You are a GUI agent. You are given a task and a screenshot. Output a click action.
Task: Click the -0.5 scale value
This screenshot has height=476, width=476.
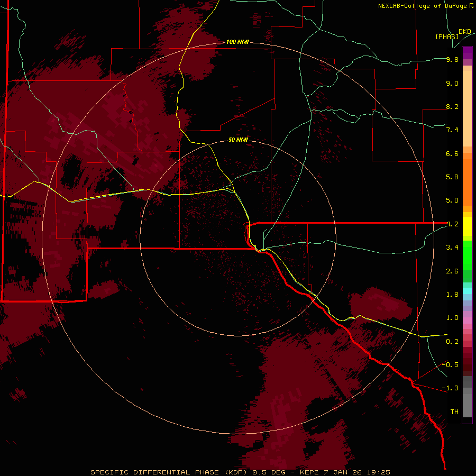pos(450,365)
